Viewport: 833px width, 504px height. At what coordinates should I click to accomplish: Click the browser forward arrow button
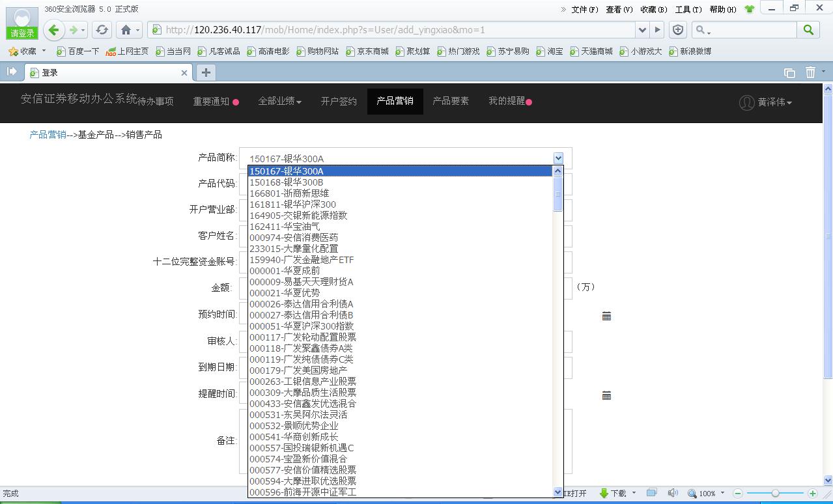point(73,30)
